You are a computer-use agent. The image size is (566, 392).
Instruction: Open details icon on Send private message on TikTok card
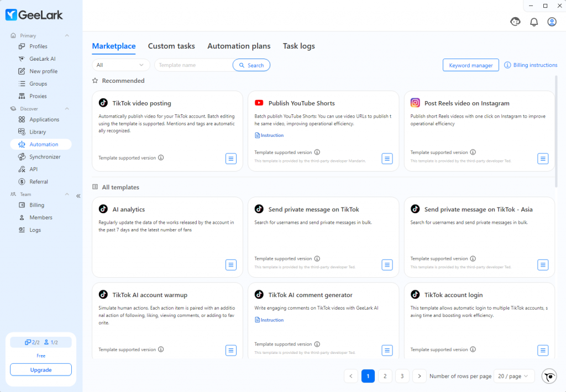click(387, 264)
